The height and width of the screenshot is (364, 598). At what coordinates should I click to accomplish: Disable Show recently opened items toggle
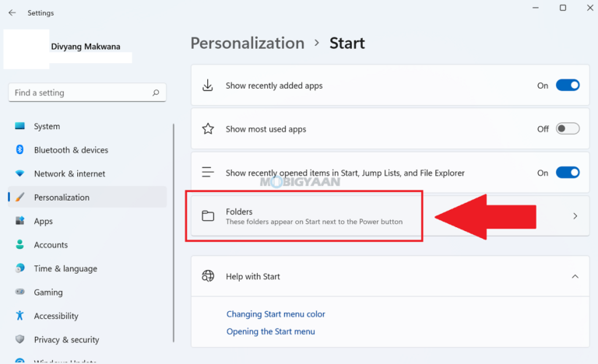[568, 173]
